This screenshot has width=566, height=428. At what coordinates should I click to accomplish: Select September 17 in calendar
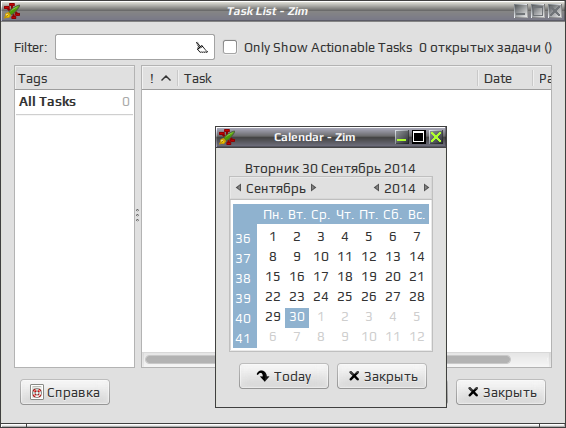[x=321, y=277]
